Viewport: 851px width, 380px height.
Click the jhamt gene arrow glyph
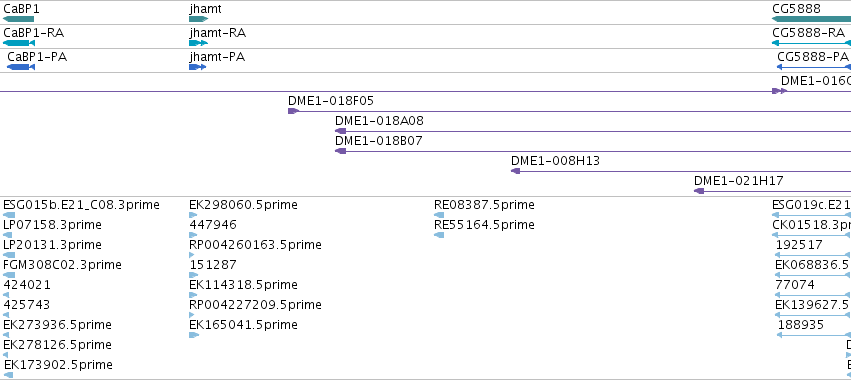(x=199, y=19)
